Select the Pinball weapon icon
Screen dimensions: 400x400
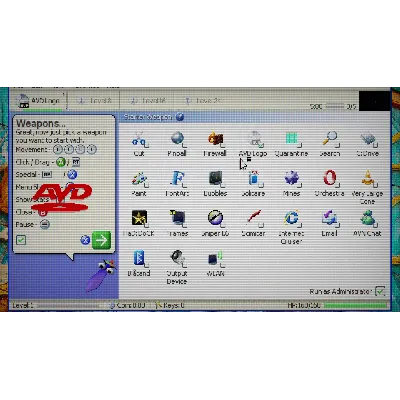pos(178,139)
